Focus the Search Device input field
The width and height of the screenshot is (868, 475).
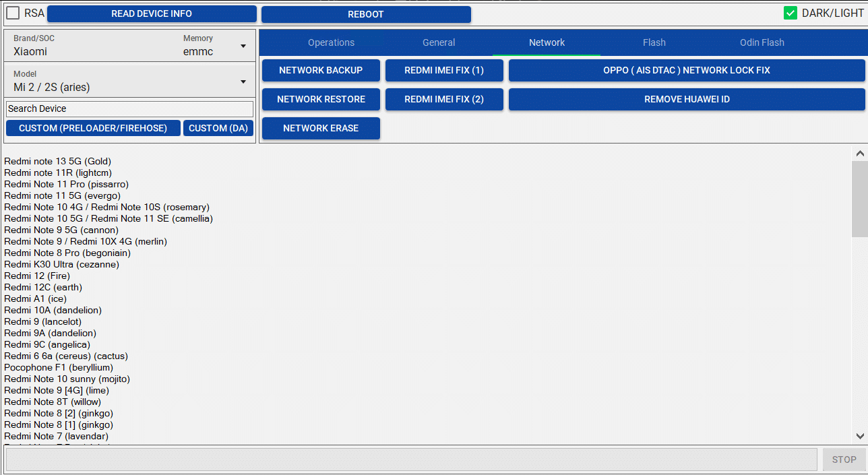coord(129,108)
